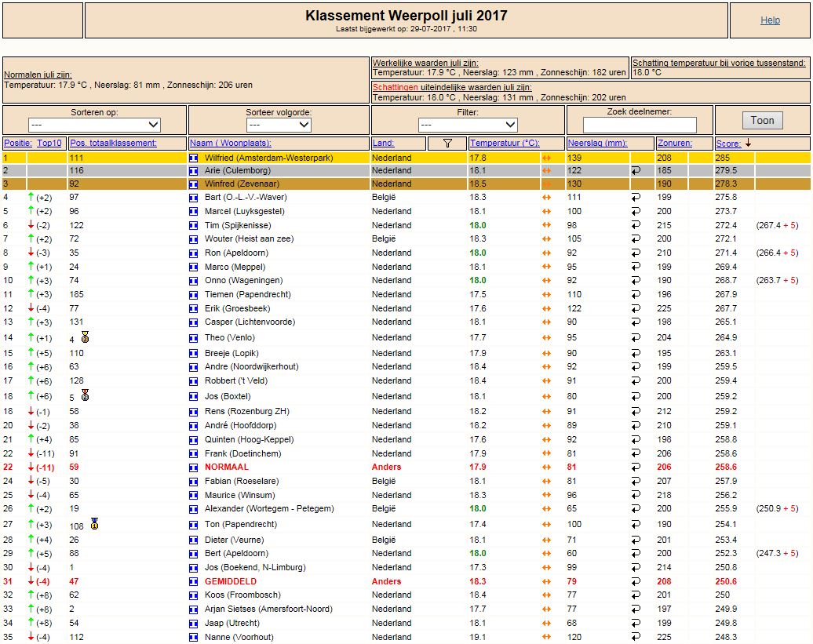Click the orange double-arrow icon in Arie's row
813x644 pixels.
point(547,171)
